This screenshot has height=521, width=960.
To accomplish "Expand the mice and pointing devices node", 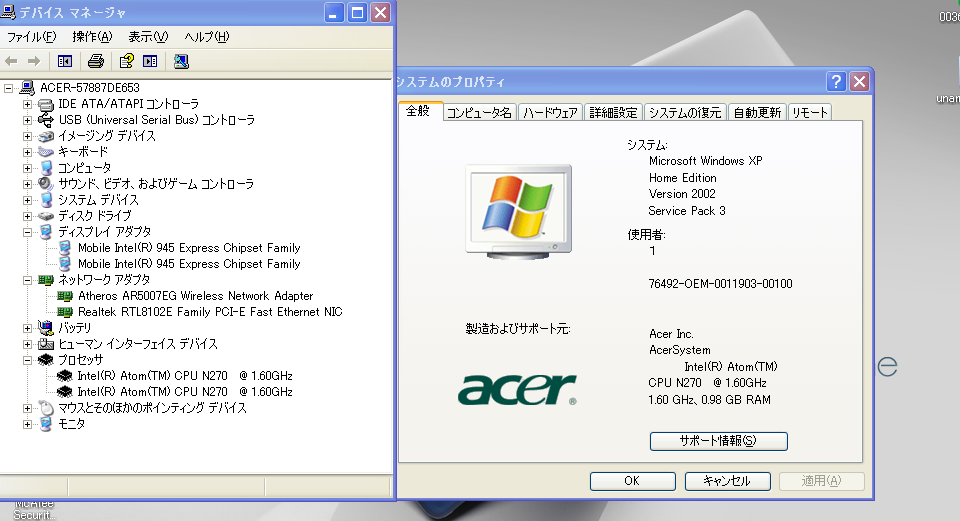I will pos(27,408).
